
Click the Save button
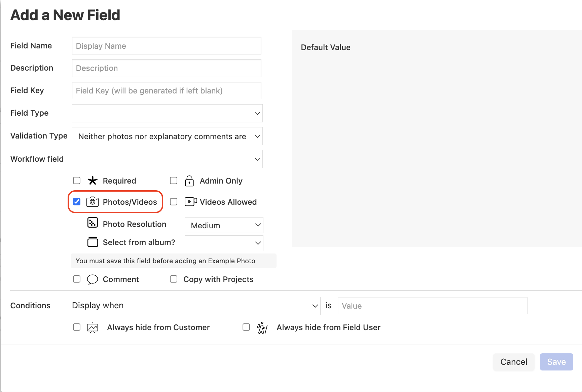point(556,362)
